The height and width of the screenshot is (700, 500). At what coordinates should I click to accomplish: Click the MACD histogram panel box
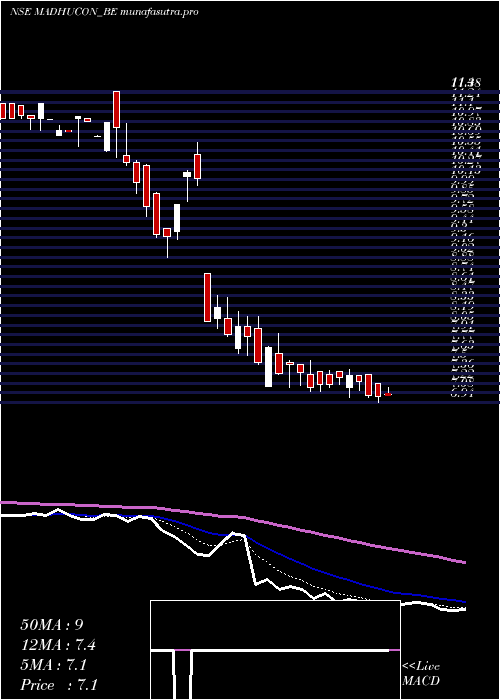pyautogui.click(x=275, y=650)
